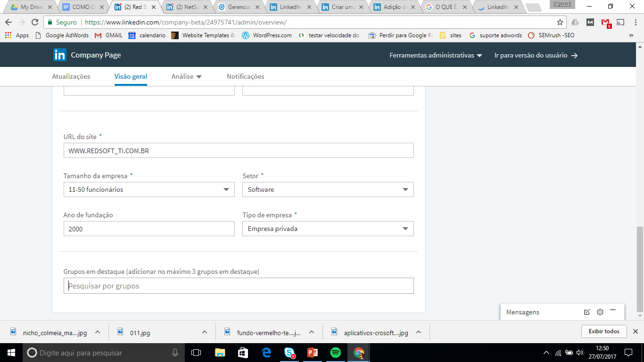Open the calendario bookmark
The width and height of the screenshot is (644, 362).
coord(147,35)
